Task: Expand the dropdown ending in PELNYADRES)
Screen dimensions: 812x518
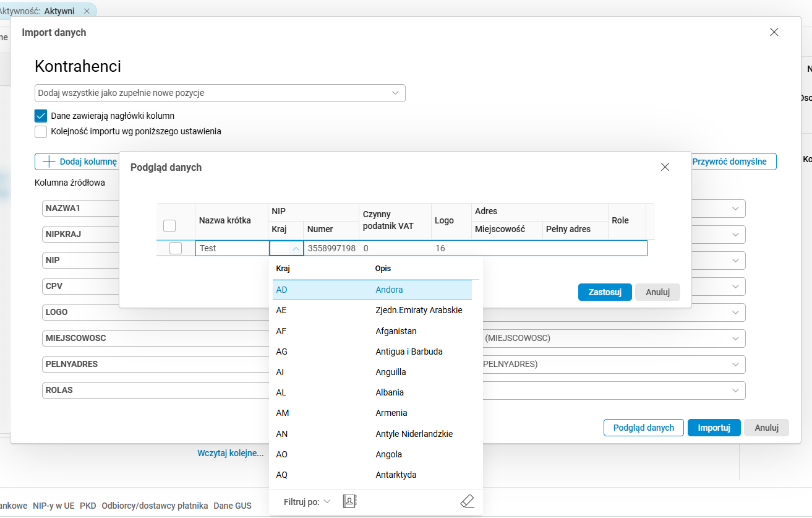Action: pyautogui.click(x=735, y=365)
